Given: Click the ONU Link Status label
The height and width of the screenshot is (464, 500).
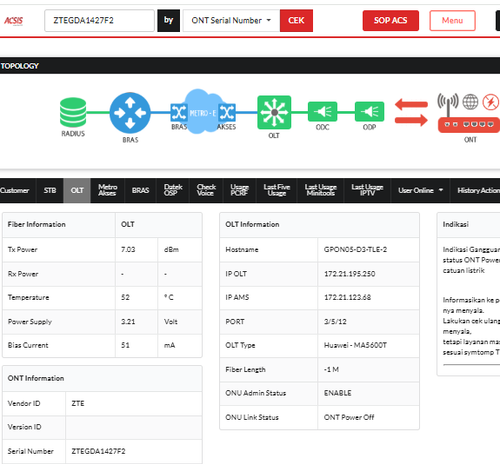Looking at the screenshot, I should [x=252, y=417].
